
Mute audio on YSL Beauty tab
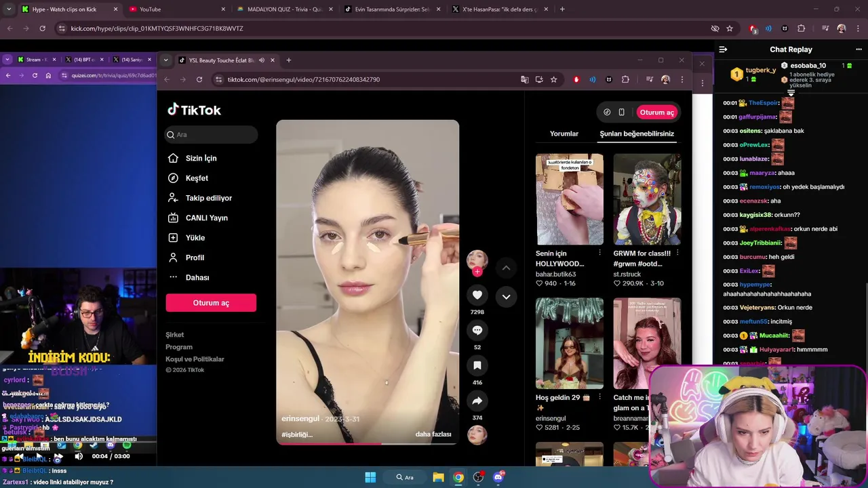[x=262, y=60]
